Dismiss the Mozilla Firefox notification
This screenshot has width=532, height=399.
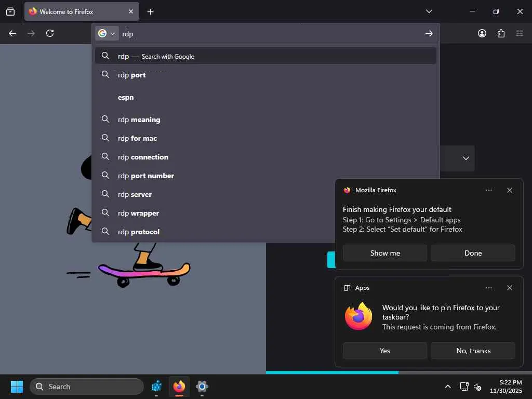click(x=509, y=190)
